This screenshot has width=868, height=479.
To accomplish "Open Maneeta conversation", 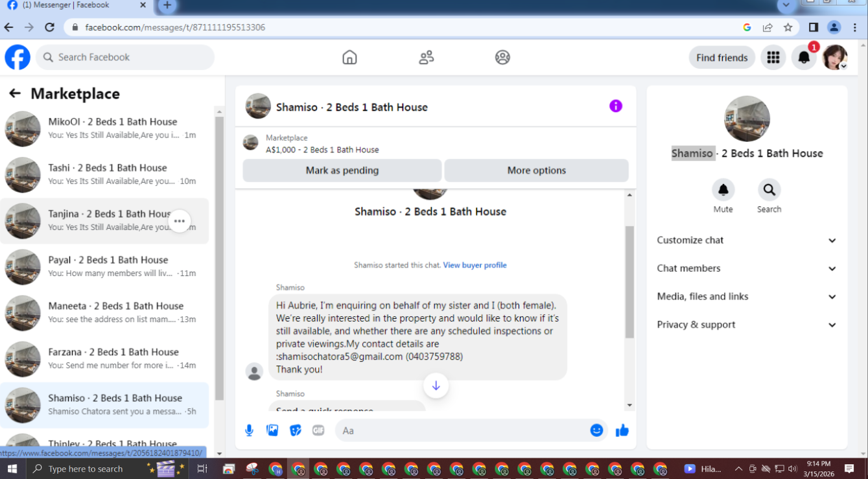I will 104,312.
